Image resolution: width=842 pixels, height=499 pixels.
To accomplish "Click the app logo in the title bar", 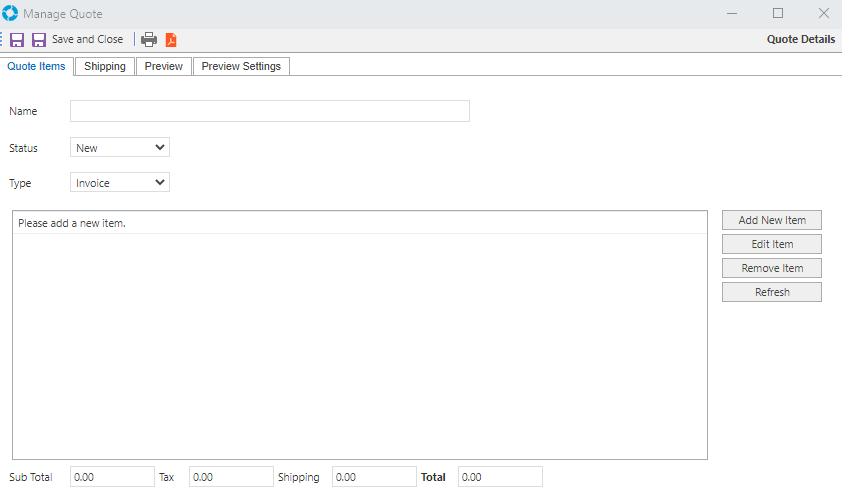I will pyautogui.click(x=11, y=14).
